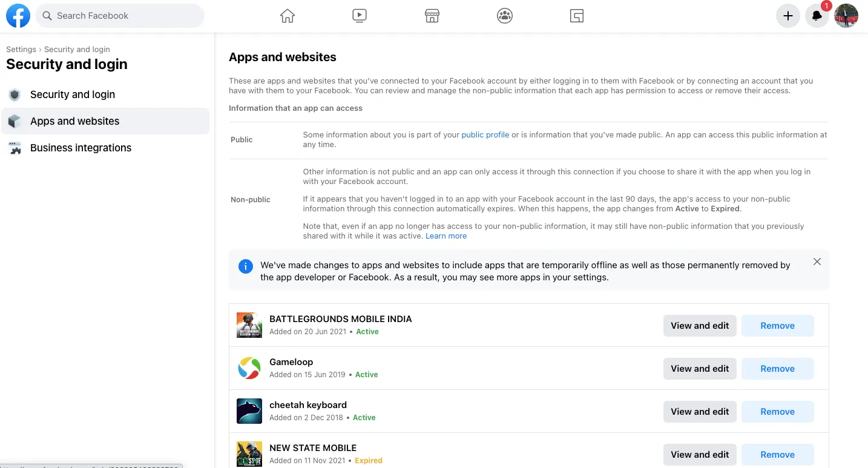The width and height of the screenshot is (868, 468).
Task: Click the plus Create button
Action: pyautogui.click(x=788, y=16)
